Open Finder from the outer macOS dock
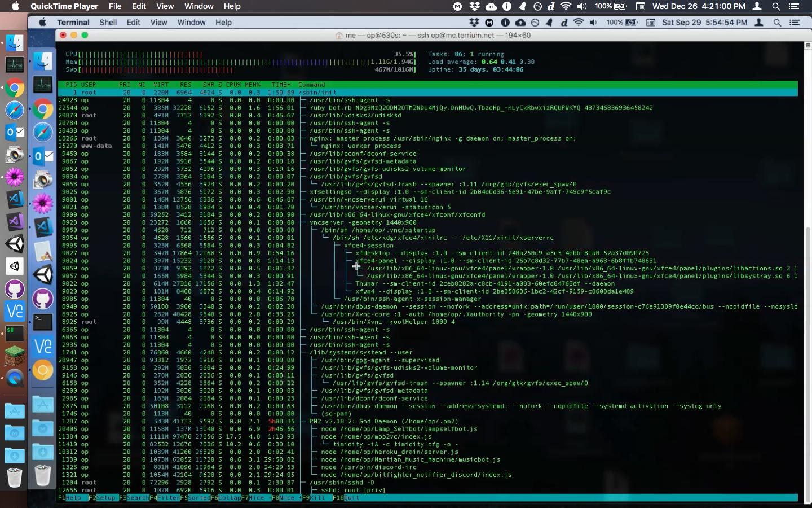 coord(14,43)
